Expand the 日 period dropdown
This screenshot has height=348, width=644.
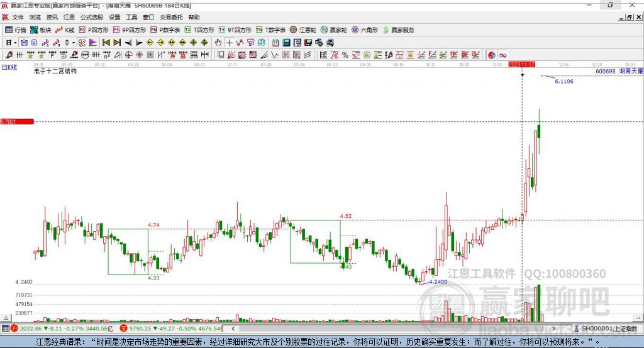(15, 43)
